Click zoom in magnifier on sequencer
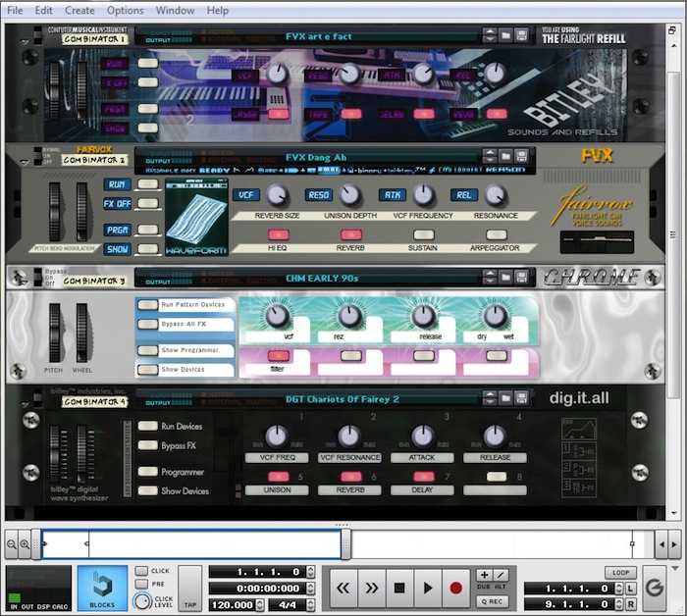The width and height of the screenshot is (687, 616). [25, 543]
